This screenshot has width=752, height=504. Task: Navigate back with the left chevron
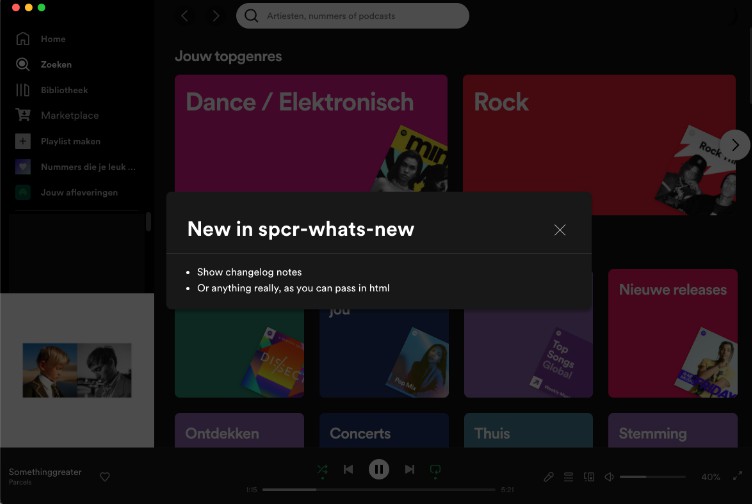(185, 16)
